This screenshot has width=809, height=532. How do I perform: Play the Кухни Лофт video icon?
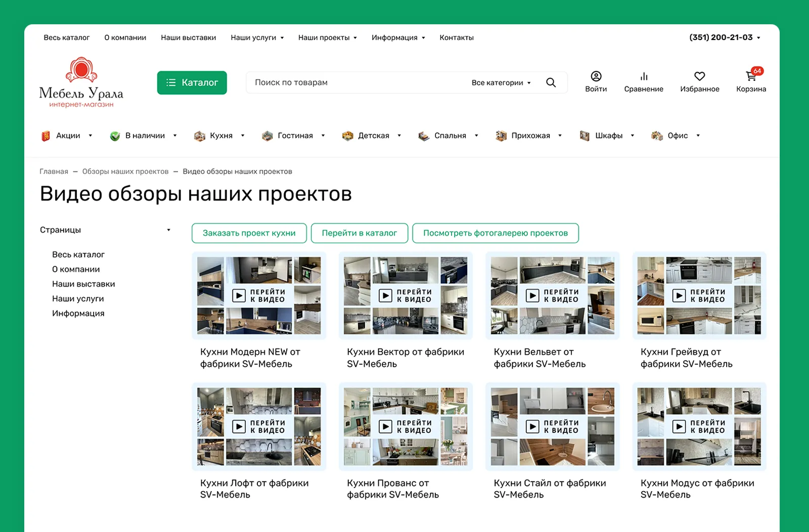coord(239,427)
